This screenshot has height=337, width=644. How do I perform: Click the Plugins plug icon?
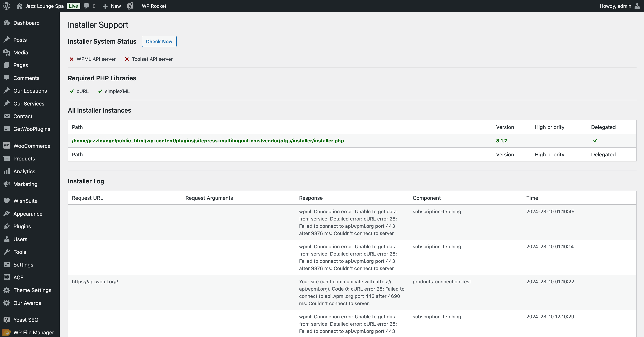[7, 226]
